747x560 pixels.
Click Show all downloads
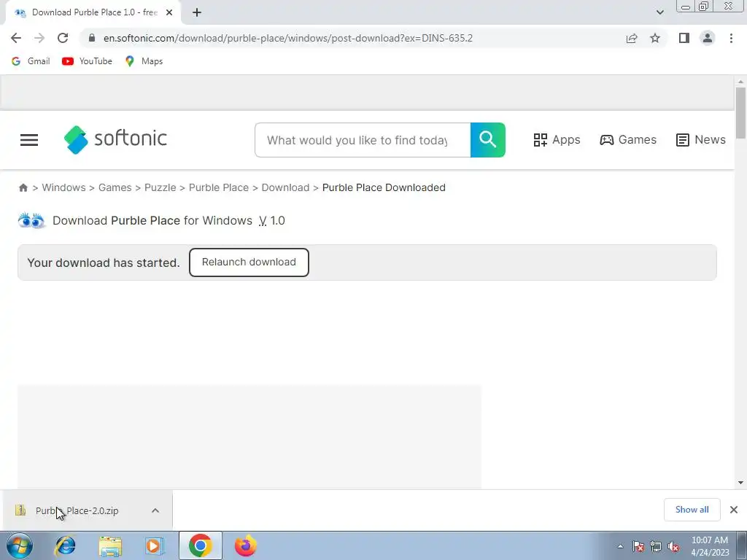pos(692,510)
